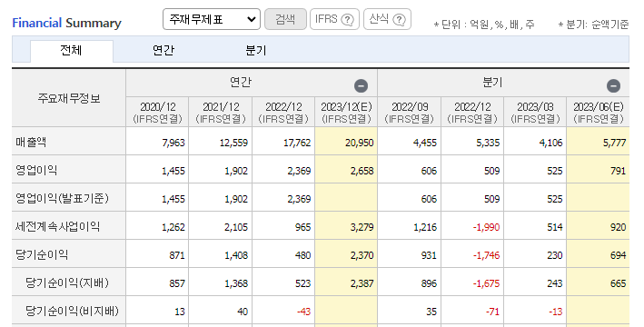Click the 당기순이익 value 1,408
This screenshot has width=644, height=327.
tap(236, 255)
